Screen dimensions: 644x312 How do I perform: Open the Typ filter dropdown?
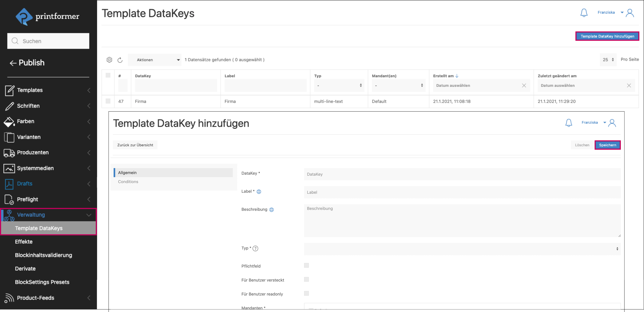(x=339, y=85)
